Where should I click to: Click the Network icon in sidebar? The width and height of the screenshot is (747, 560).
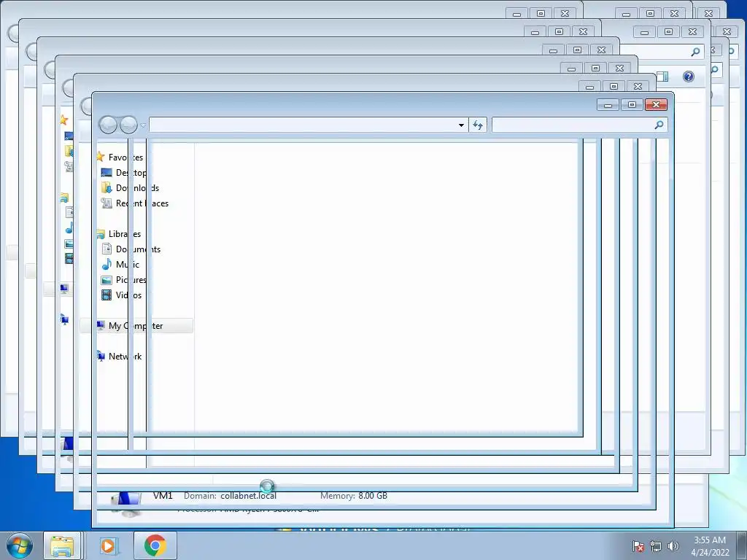pos(101,356)
